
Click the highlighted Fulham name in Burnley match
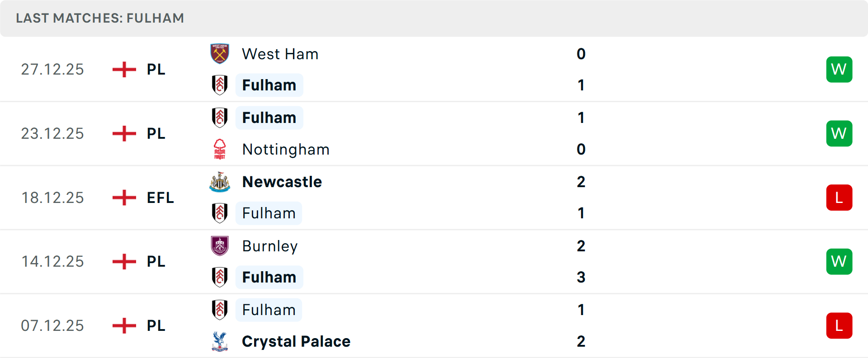(269, 277)
